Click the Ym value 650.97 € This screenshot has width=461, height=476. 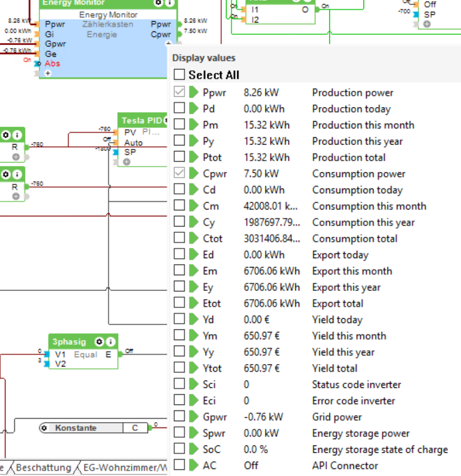click(x=262, y=336)
